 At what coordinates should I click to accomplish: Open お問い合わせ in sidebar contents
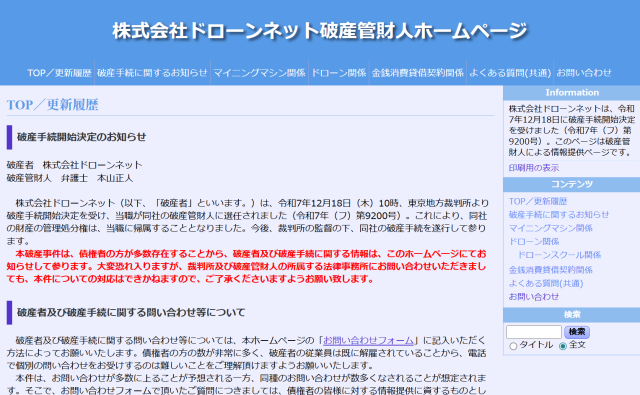tap(533, 297)
